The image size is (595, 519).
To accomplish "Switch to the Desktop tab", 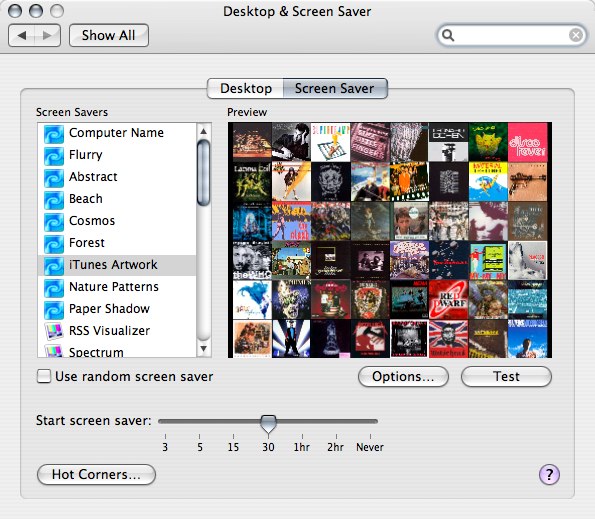I will pyautogui.click(x=246, y=88).
